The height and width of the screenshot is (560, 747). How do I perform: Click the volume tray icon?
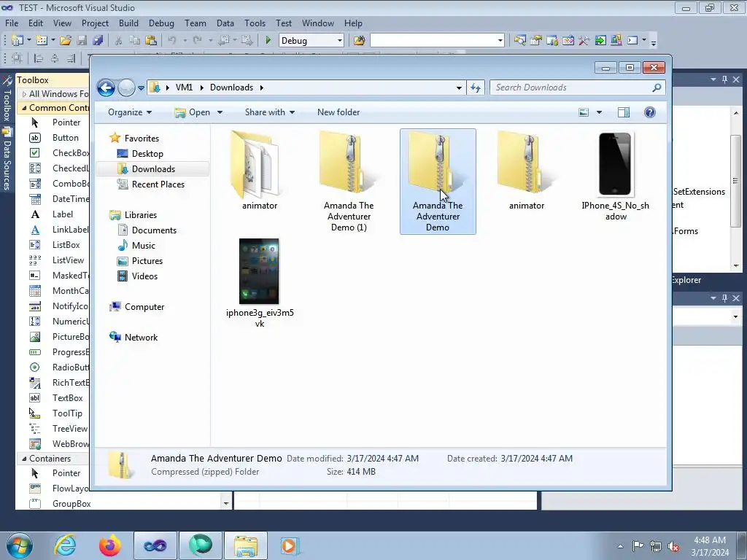pos(673,547)
